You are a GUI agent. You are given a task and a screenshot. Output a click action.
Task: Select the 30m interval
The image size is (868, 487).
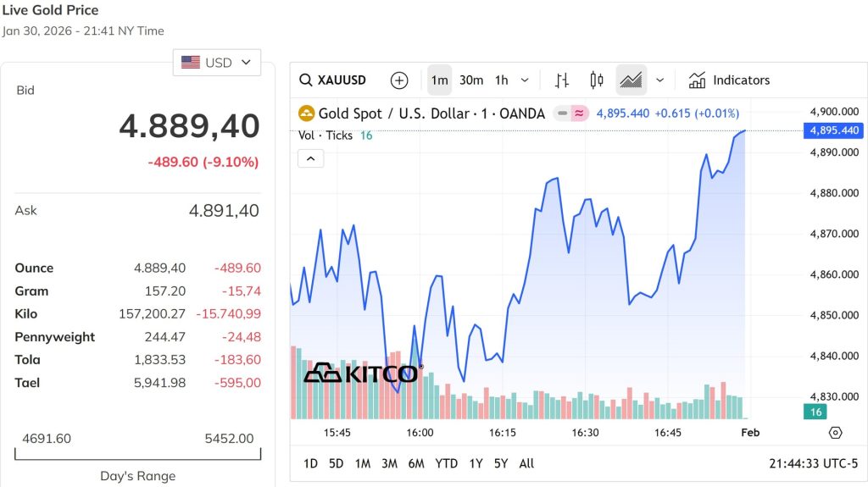pyautogui.click(x=471, y=80)
